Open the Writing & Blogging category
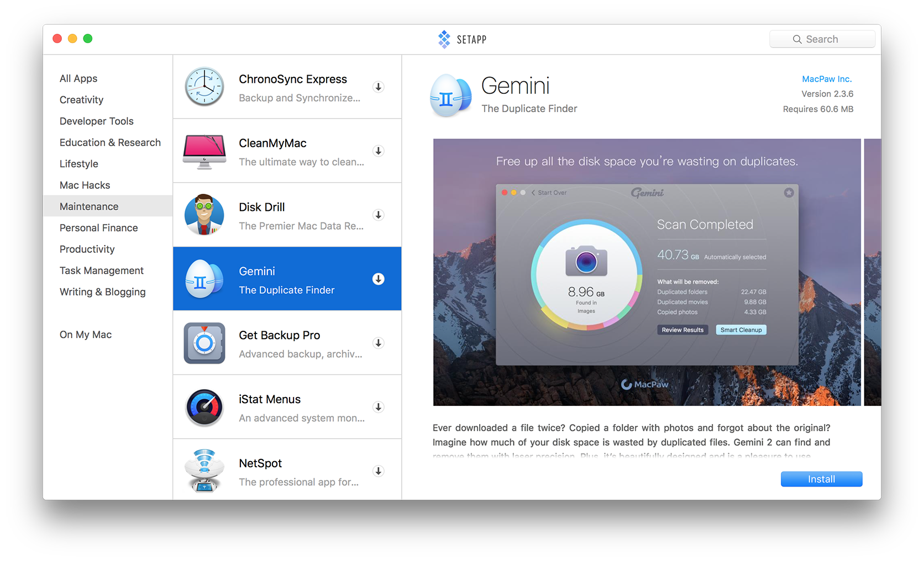The height and width of the screenshot is (561, 924). tap(103, 292)
